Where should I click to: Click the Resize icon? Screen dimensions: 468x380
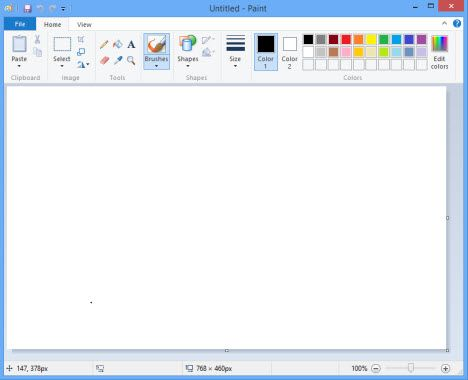tap(81, 52)
